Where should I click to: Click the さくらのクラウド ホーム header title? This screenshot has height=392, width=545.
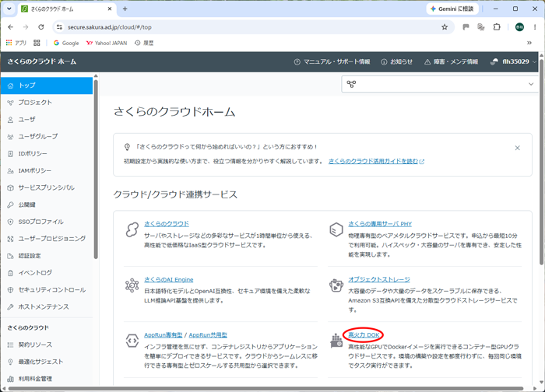(42, 61)
